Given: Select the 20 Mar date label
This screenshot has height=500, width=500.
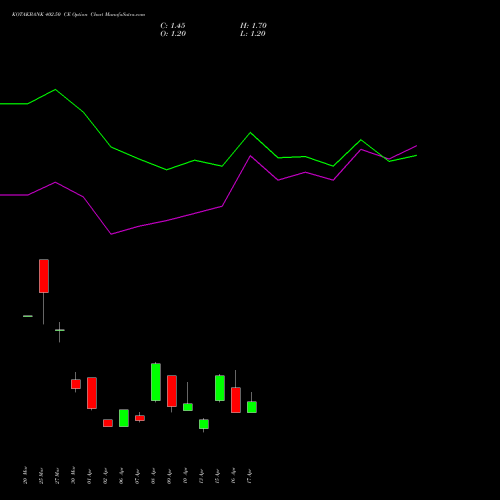Looking at the screenshot, I should (x=26, y=475).
